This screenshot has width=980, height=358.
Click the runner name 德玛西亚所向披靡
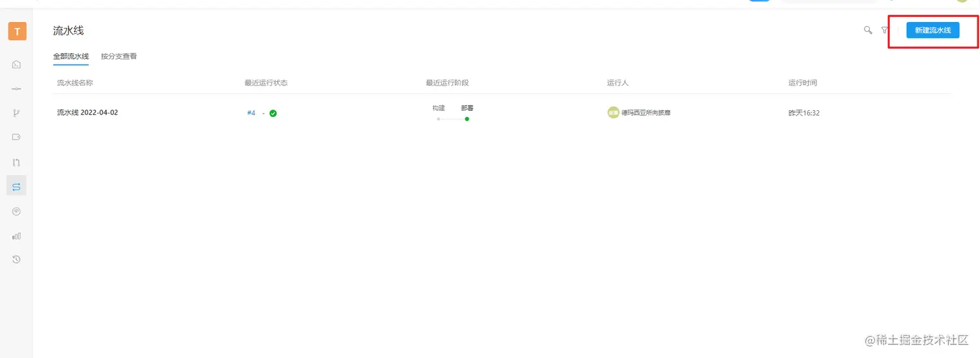646,113
